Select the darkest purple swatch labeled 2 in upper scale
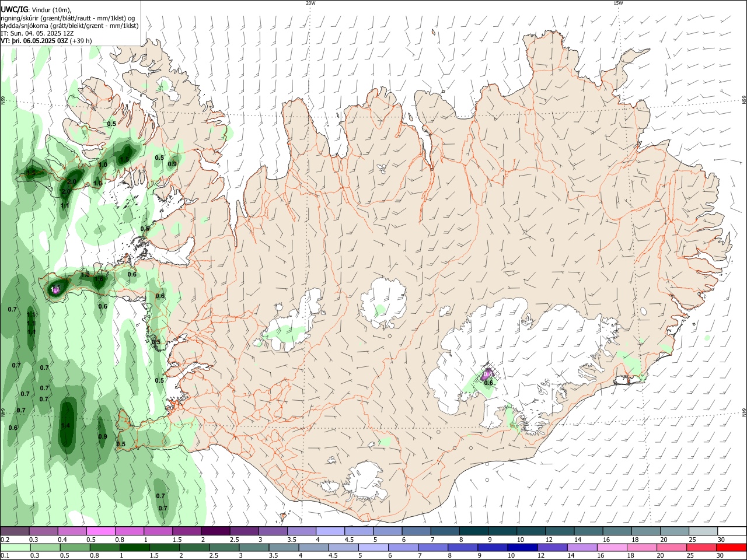 [x=215, y=531]
